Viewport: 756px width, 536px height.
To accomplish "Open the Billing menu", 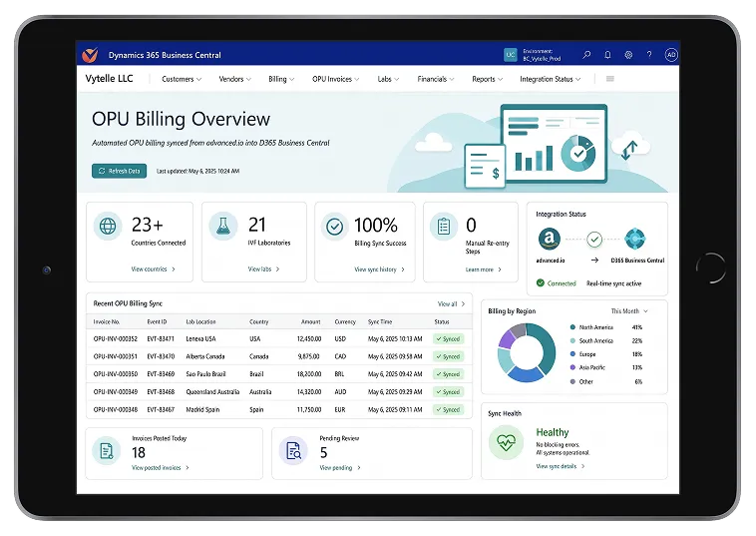I will [281, 79].
